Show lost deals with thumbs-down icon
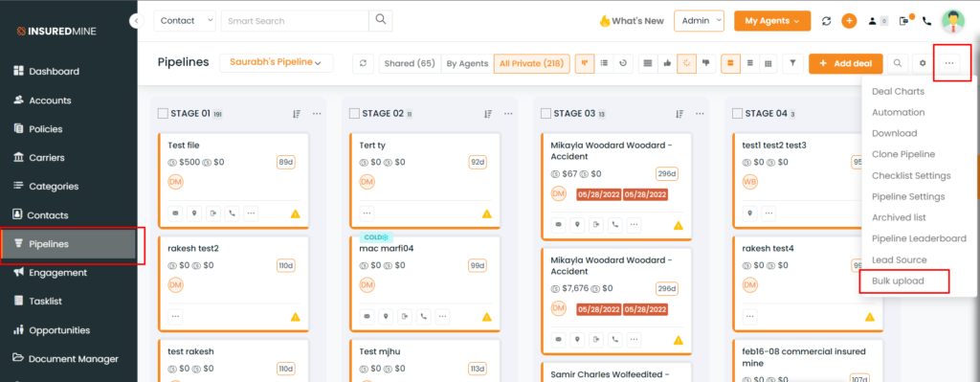Viewport: 980px width, 382px height. pos(705,63)
